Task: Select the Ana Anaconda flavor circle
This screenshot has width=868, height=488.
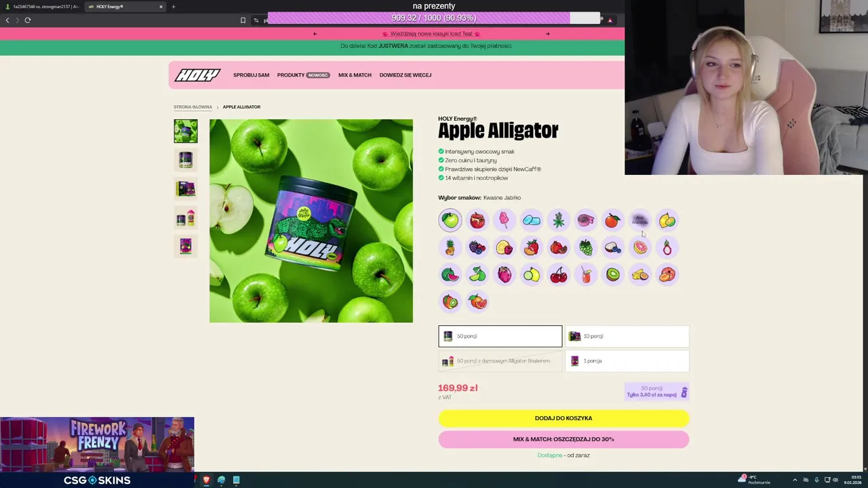Action: tap(640, 220)
